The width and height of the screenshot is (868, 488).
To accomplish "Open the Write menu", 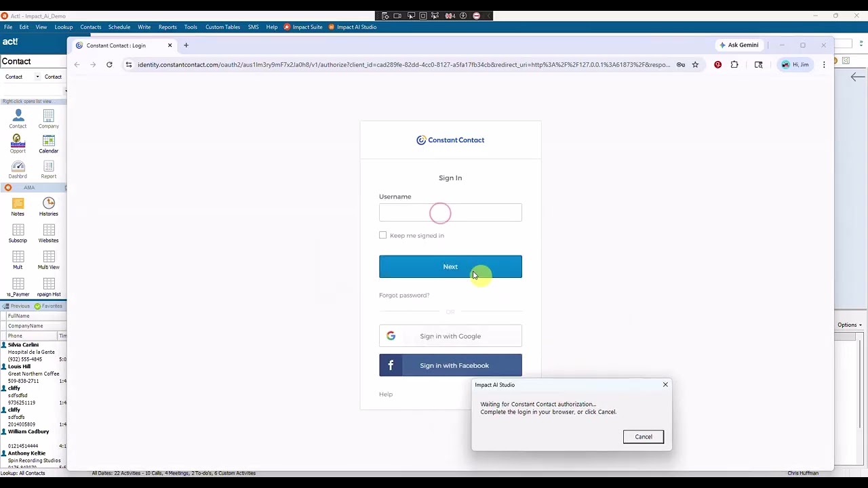I will pos(144,27).
